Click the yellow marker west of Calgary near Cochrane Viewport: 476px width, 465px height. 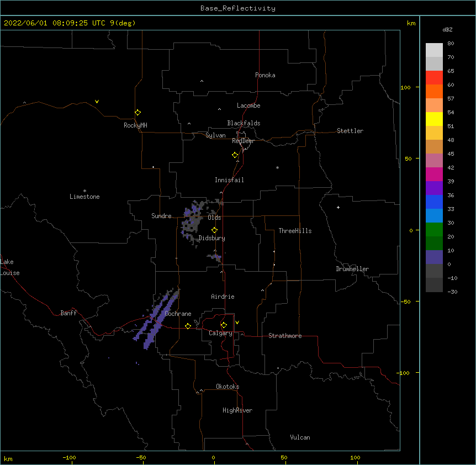click(x=188, y=326)
